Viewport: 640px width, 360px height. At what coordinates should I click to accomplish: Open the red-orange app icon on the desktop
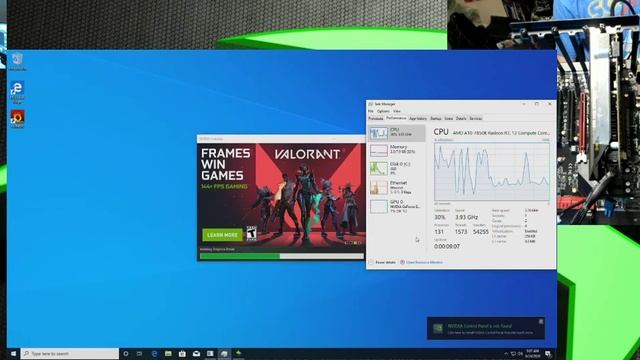(17, 119)
